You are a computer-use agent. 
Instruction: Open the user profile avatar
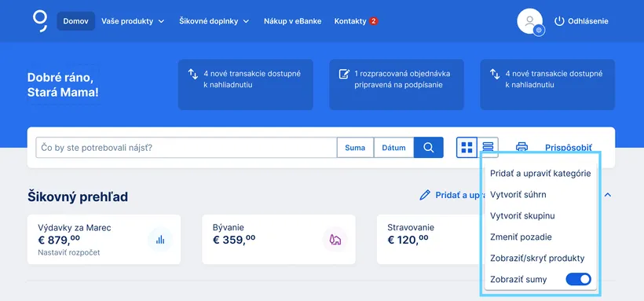(530, 21)
